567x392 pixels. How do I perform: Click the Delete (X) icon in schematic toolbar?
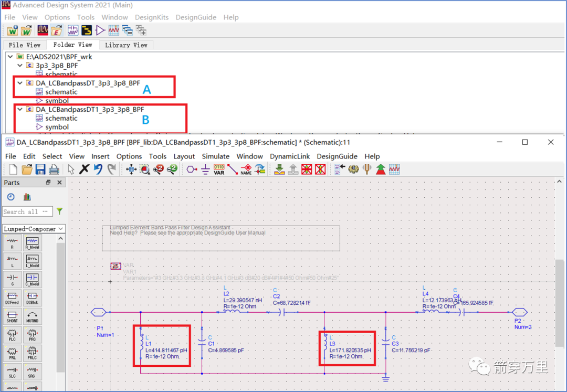pos(84,169)
